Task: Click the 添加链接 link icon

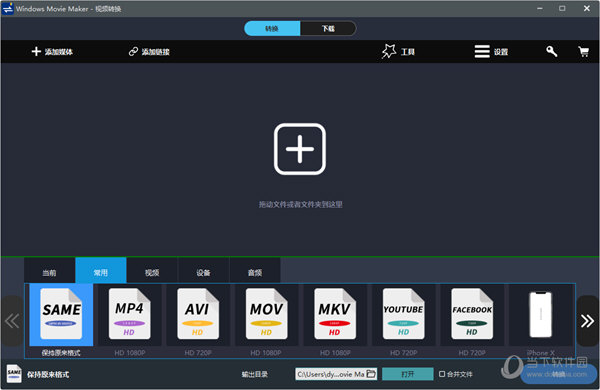Action: pos(133,51)
